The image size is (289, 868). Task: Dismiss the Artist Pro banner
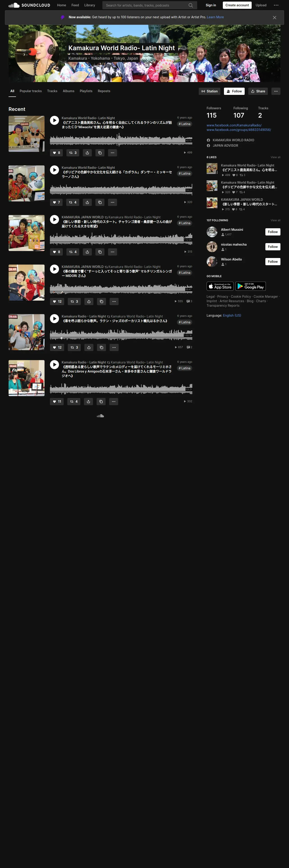click(x=275, y=18)
